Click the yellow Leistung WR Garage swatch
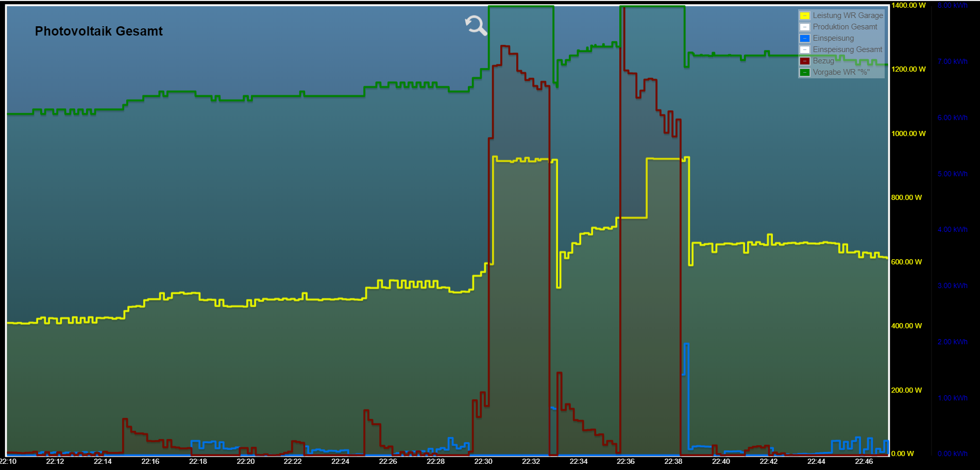Image resolution: width=980 pixels, height=470 pixels. pos(805,15)
